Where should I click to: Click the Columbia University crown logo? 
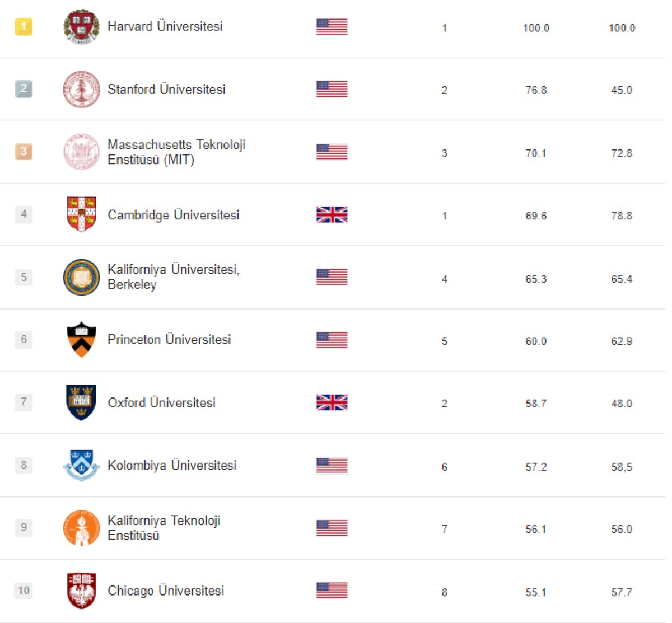coord(81,465)
